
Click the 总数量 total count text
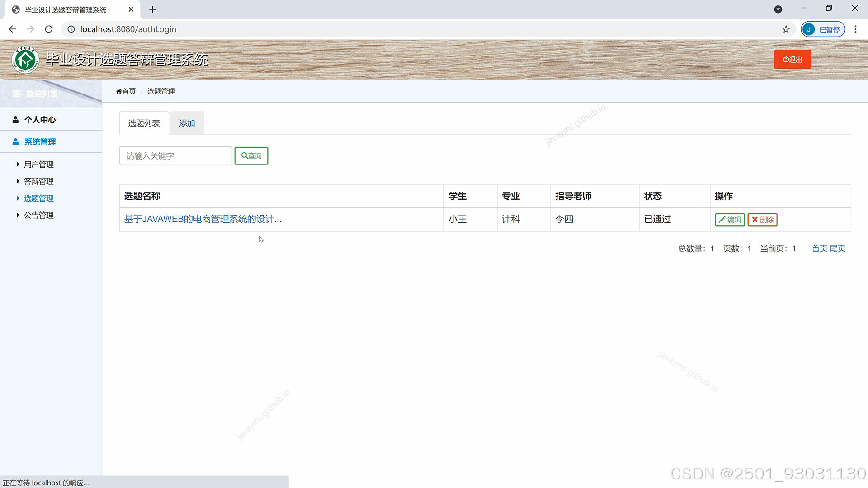(x=696, y=249)
